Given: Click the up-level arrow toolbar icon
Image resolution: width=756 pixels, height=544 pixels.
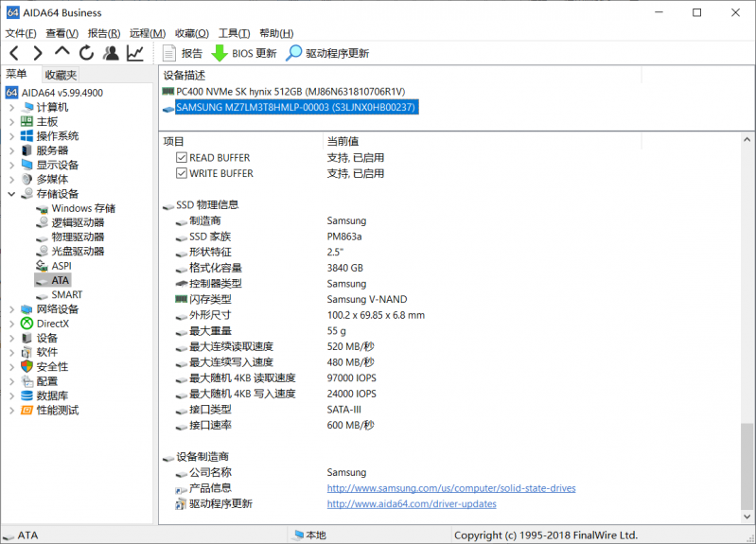Looking at the screenshot, I should (62, 52).
